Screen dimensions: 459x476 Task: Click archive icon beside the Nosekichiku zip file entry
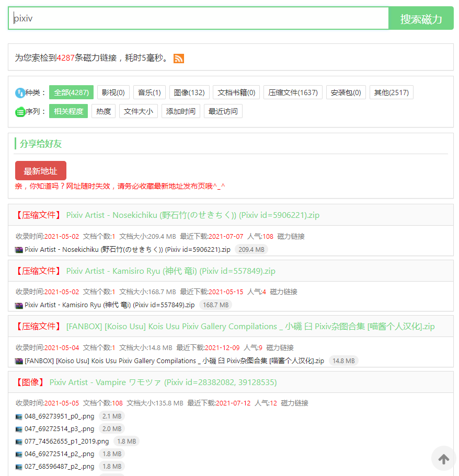tap(19, 250)
